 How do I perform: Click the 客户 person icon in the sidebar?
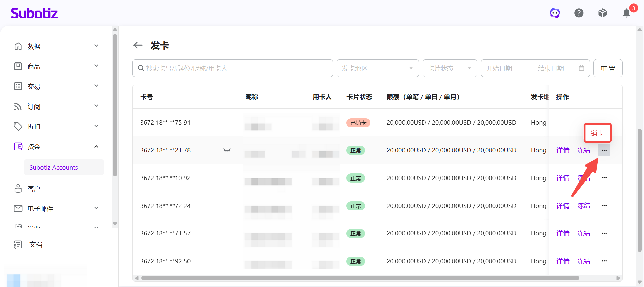[18, 189]
